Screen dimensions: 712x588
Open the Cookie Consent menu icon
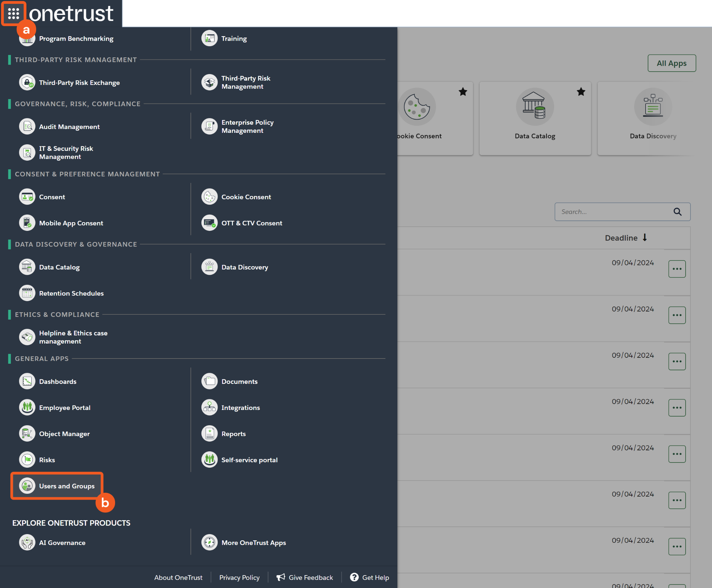point(209,197)
